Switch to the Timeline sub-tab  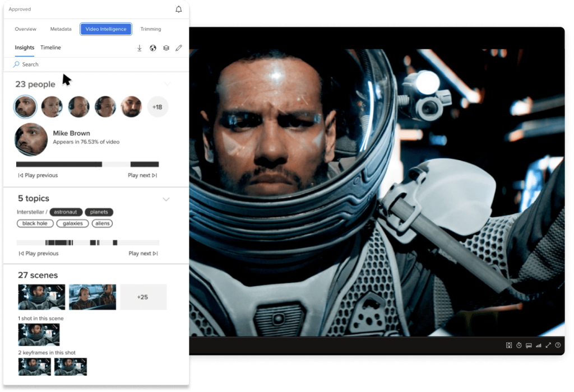[x=50, y=48]
